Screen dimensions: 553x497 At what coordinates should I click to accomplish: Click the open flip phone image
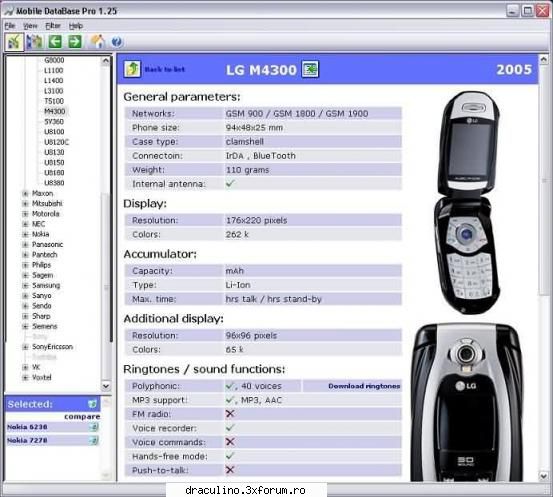tap(467, 202)
